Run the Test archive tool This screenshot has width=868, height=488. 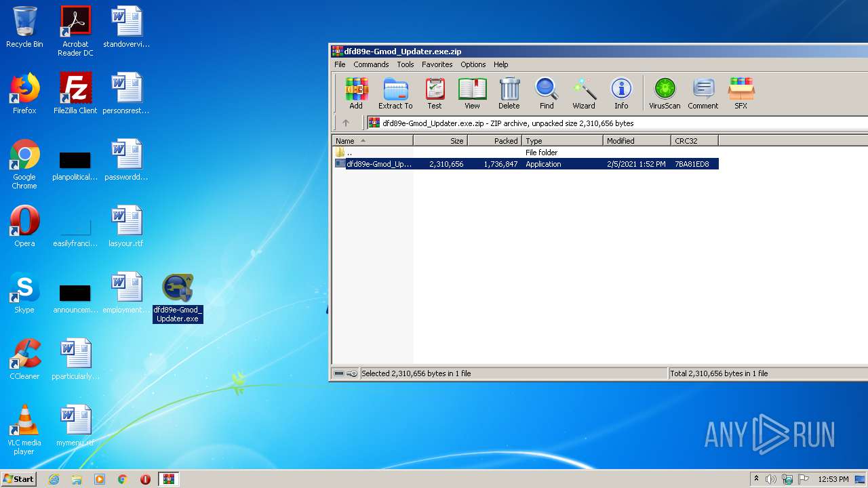(435, 94)
